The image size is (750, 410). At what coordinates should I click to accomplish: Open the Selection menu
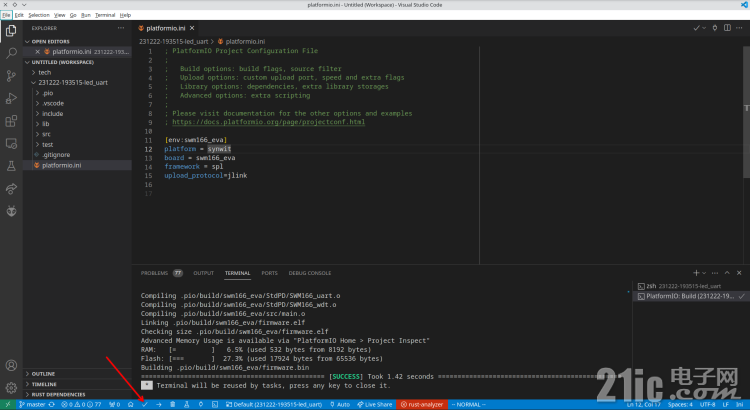click(x=39, y=15)
